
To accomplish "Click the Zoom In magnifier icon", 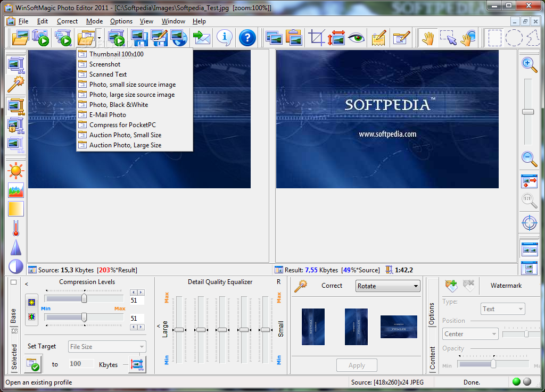I will pyautogui.click(x=529, y=64).
